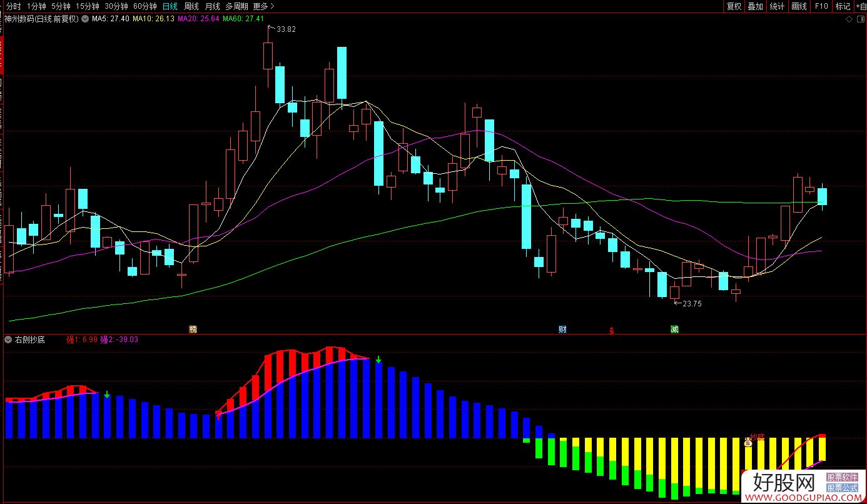Click the 强2: -39.03 indicator value
The width and height of the screenshot is (867, 504).
click(119, 340)
